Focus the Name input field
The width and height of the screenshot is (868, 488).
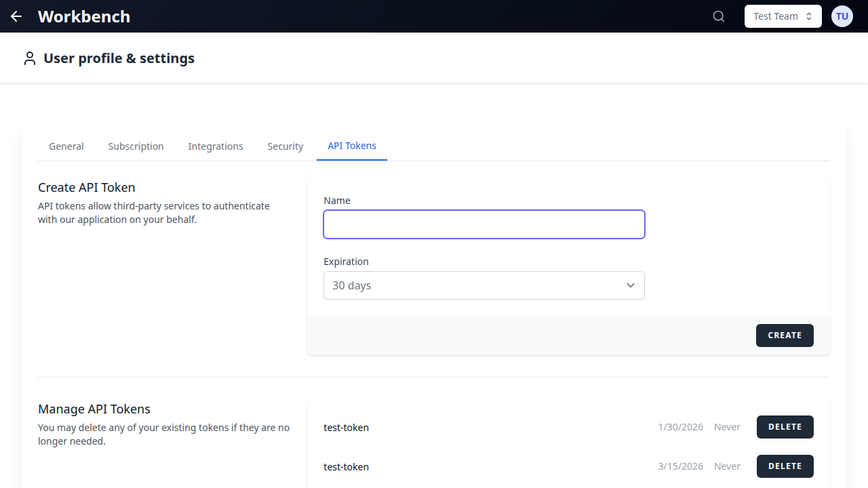(484, 224)
